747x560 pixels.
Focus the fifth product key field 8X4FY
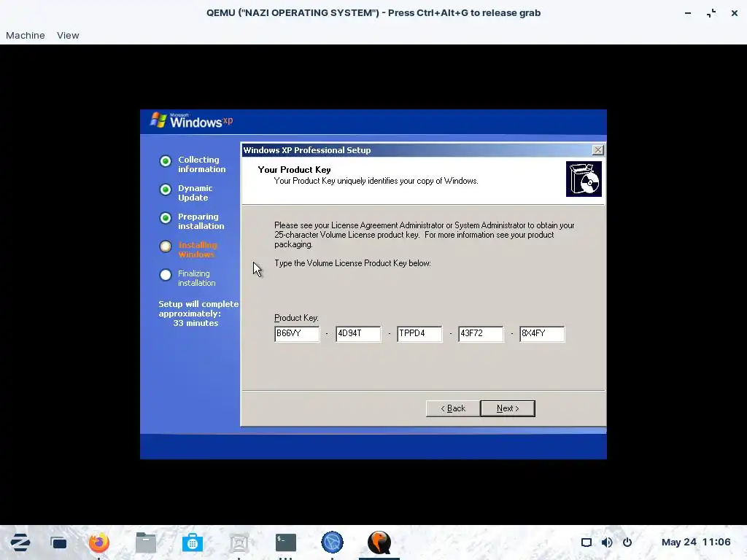pyautogui.click(x=542, y=333)
